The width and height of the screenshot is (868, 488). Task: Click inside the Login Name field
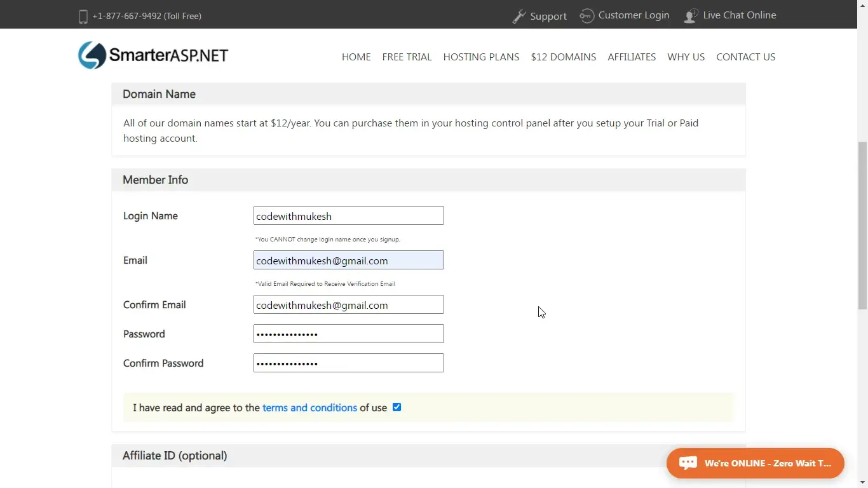click(x=348, y=215)
